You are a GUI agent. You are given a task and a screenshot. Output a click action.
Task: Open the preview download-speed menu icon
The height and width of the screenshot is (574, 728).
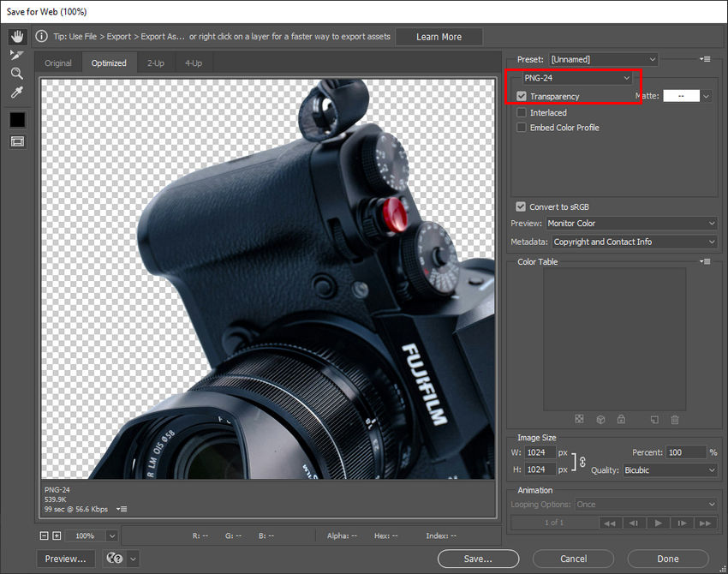(122, 509)
